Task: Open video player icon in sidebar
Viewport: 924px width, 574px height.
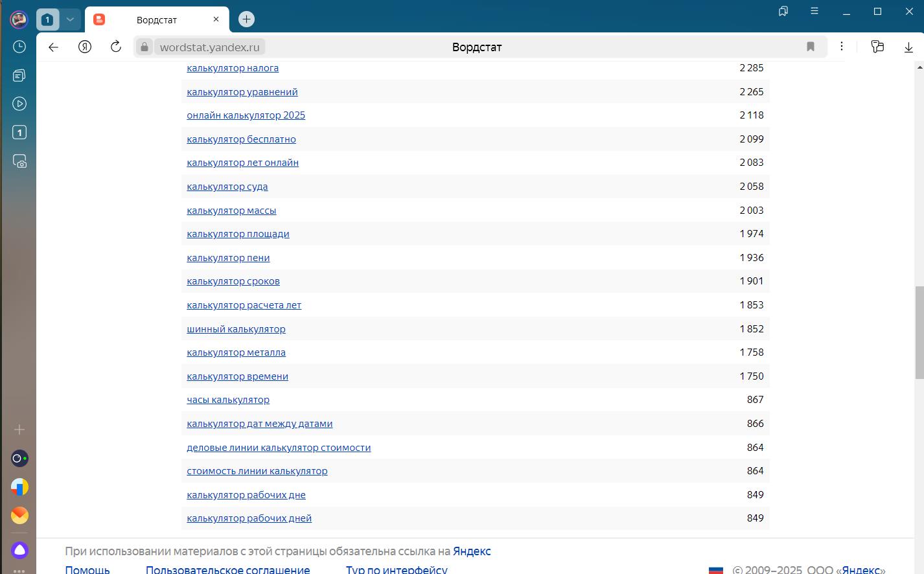Action: (x=19, y=104)
